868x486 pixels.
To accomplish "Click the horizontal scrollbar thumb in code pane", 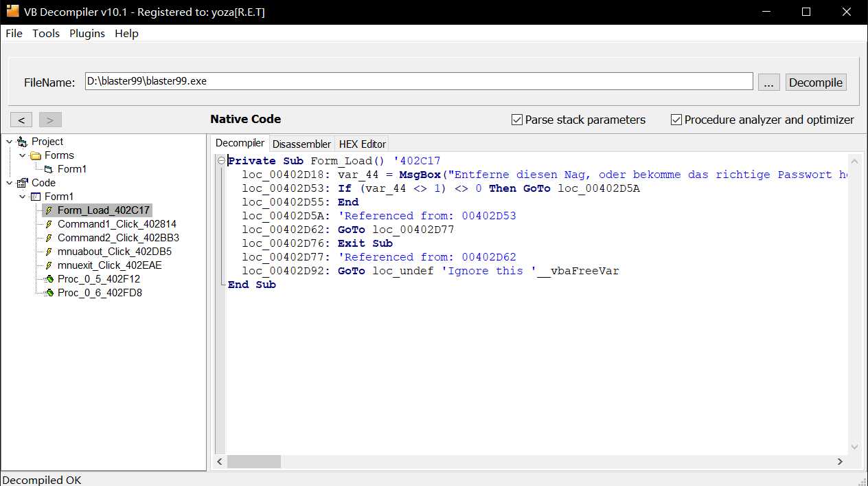I will pos(254,462).
